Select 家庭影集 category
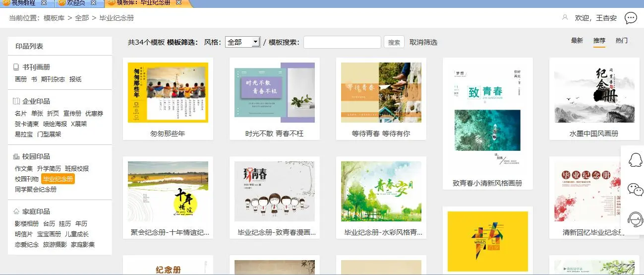 83,245
